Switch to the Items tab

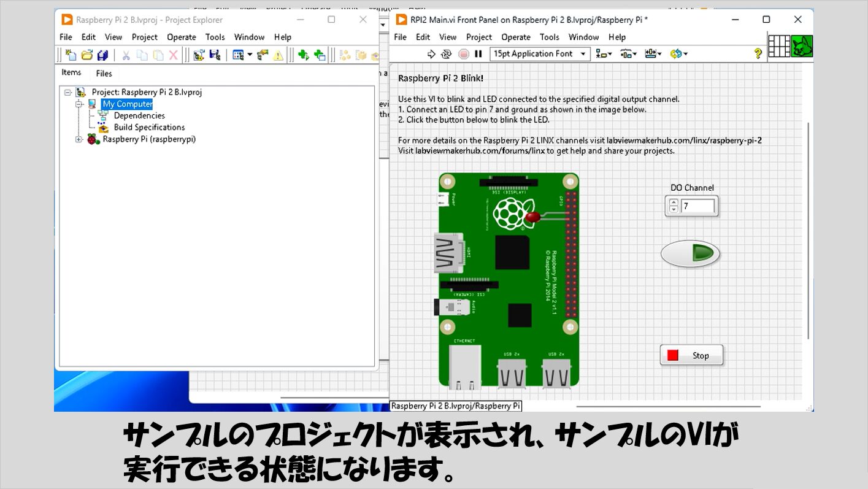click(x=72, y=72)
